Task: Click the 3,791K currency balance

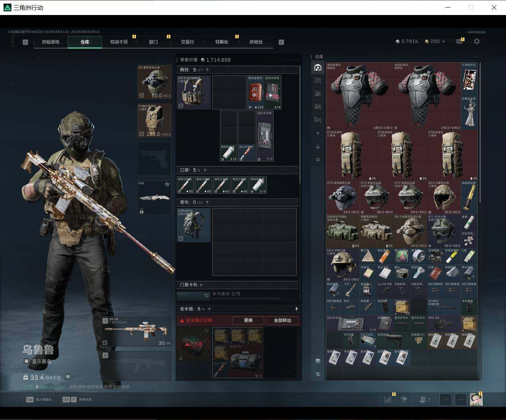Action: click(407, 41)
